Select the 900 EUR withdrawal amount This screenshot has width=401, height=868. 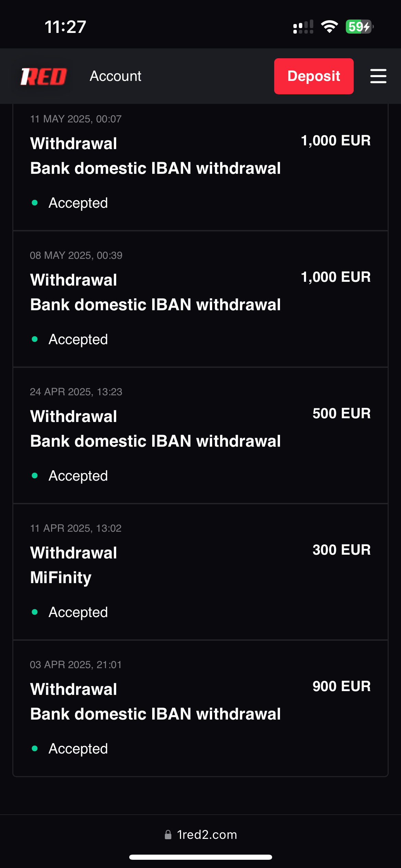[x=341, y=686]
